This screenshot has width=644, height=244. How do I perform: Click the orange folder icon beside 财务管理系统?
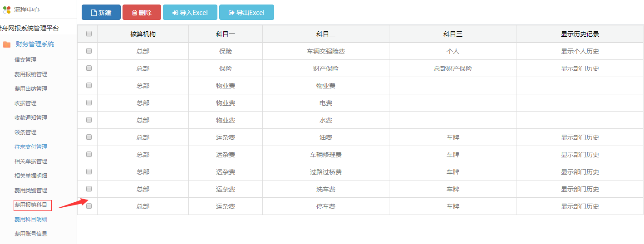[7, 44]
